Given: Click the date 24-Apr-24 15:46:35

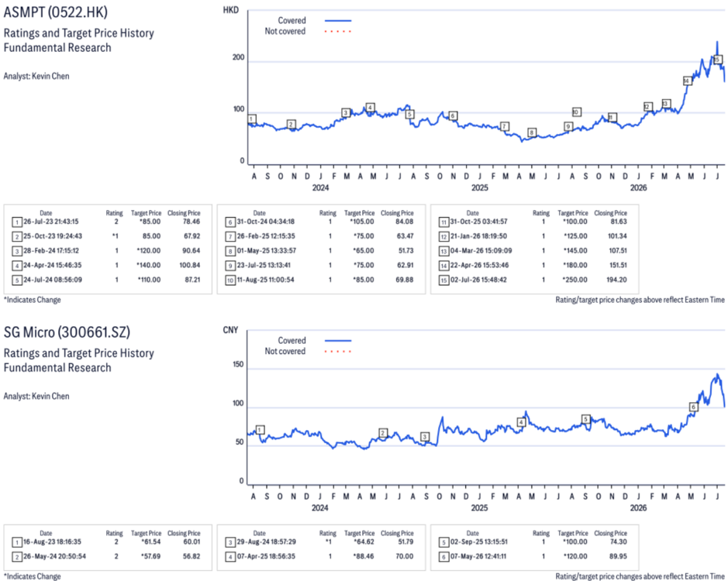Looking at the screenshot, I should tap(53, 266).
